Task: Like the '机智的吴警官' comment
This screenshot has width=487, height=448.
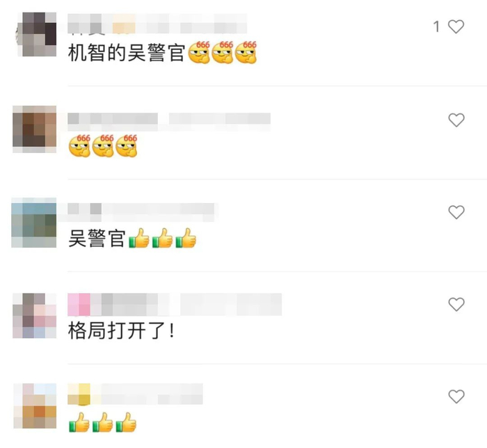Action: 456,26
